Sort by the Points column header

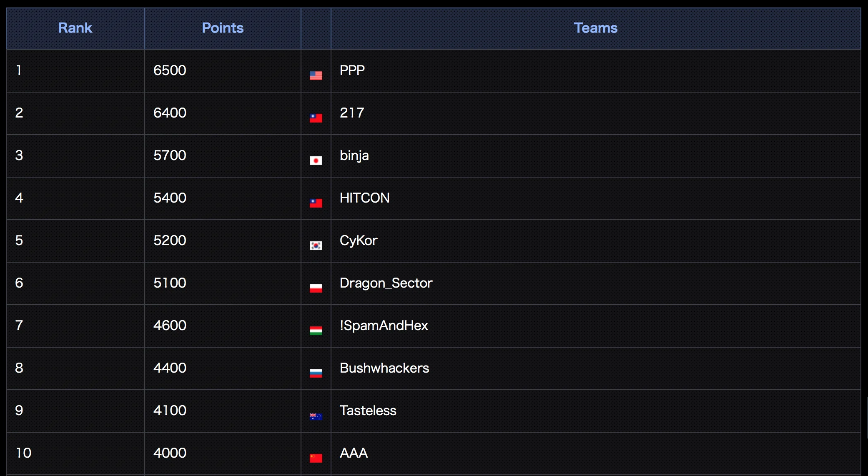(223, 28)
